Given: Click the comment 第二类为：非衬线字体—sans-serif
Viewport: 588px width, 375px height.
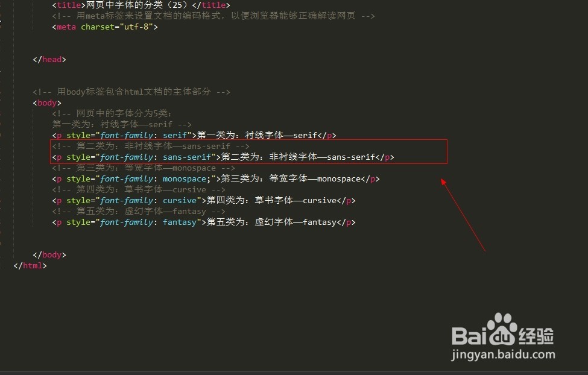Looking at the screenshot, I should pos(151,146).
